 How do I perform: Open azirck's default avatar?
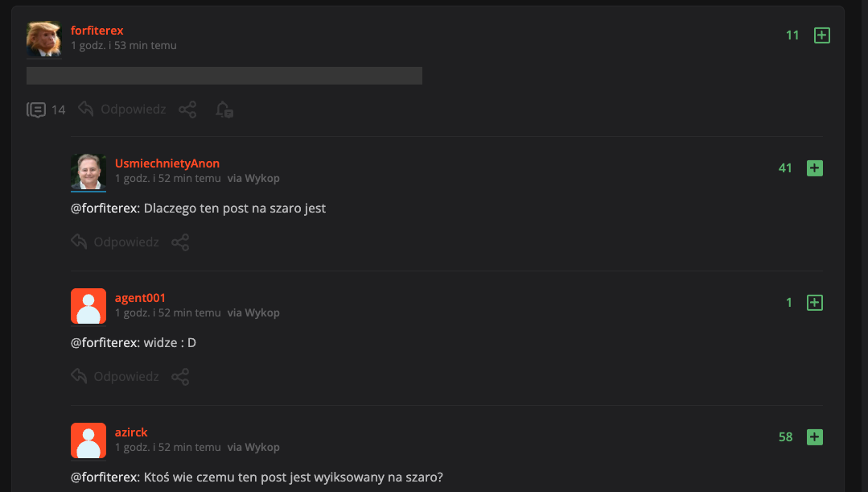(88, 440)
